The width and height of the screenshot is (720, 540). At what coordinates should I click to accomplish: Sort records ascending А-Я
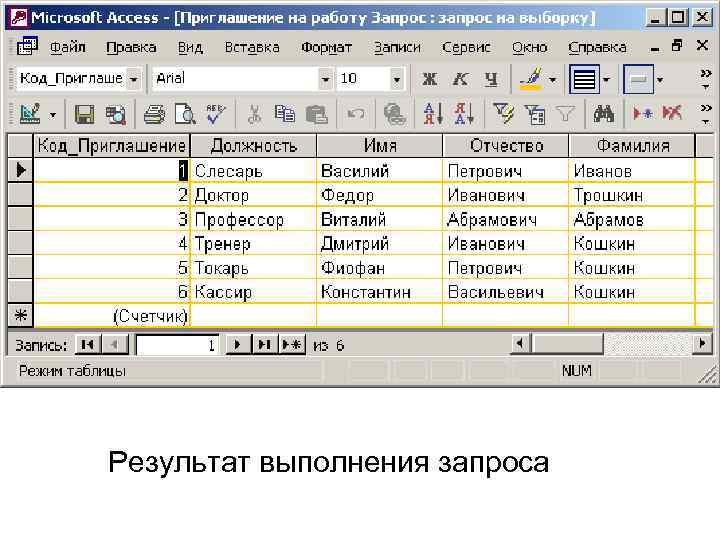pos(433,114)
